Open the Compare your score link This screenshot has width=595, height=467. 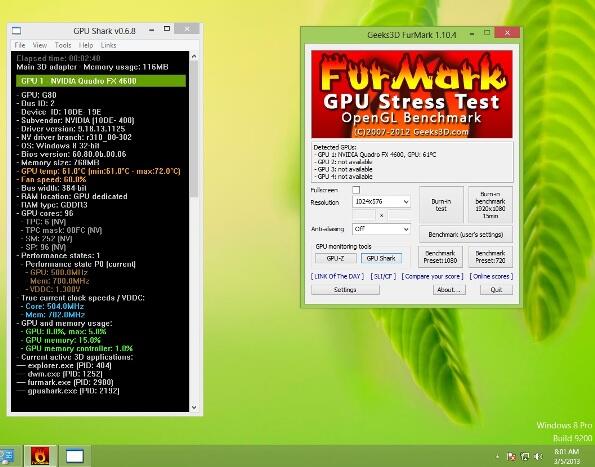click(x=433, y=277)
